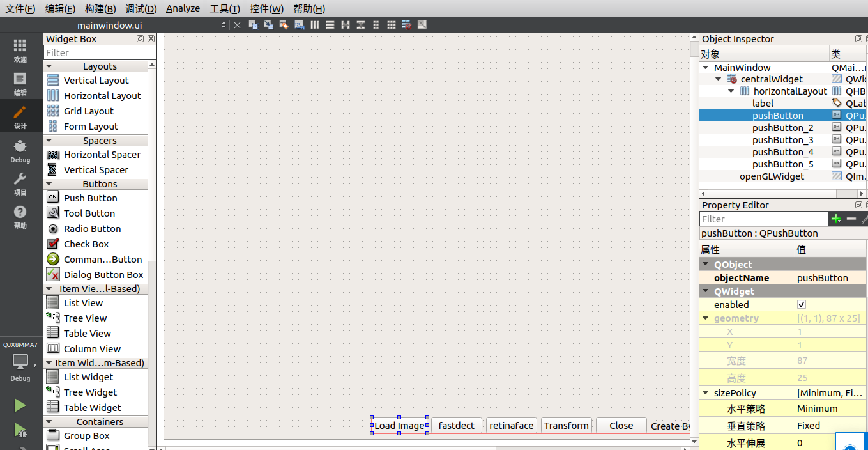Click the Edit Signals/Slots toolbar icon
Image resolution: width=868 pixels, height=450 pixels.
pos(269,25)
